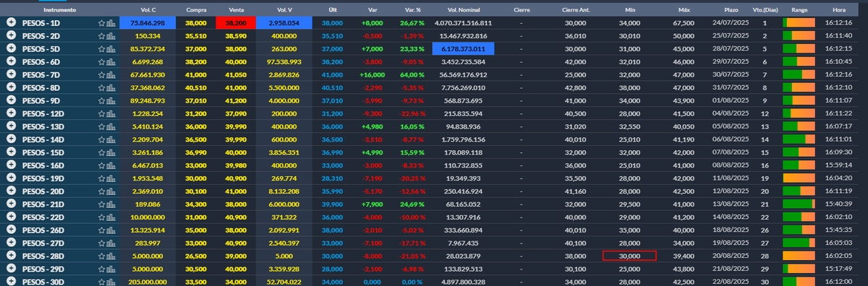
Task: Expand the PESOS - 12D row
Action: point(11,113)
